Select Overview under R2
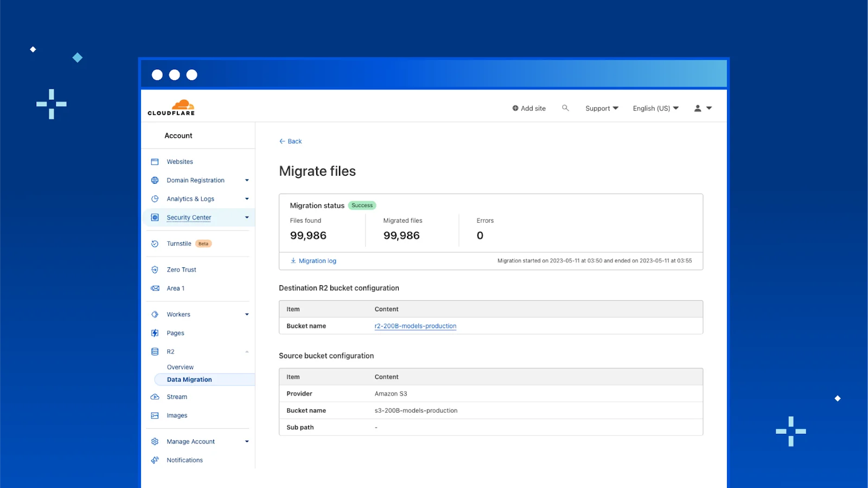This screenshot has height=488, width=868. (x=180, y=367)
